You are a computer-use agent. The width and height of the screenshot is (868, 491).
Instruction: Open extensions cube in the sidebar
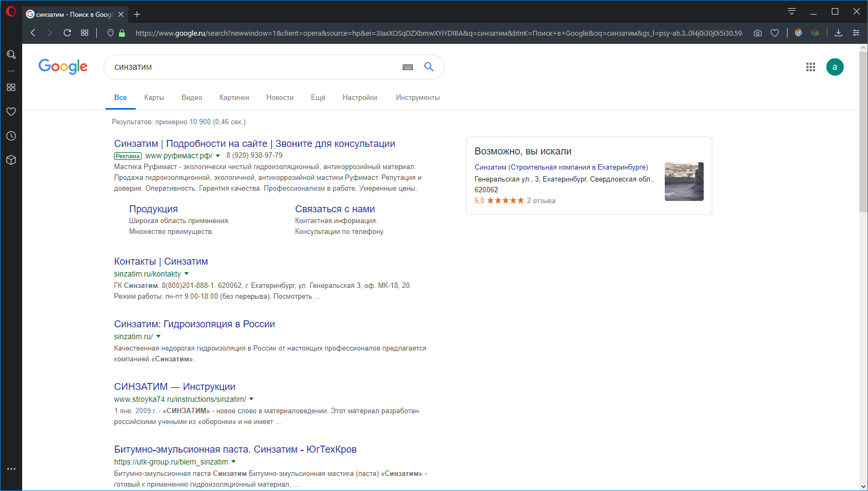pos(11,160)
